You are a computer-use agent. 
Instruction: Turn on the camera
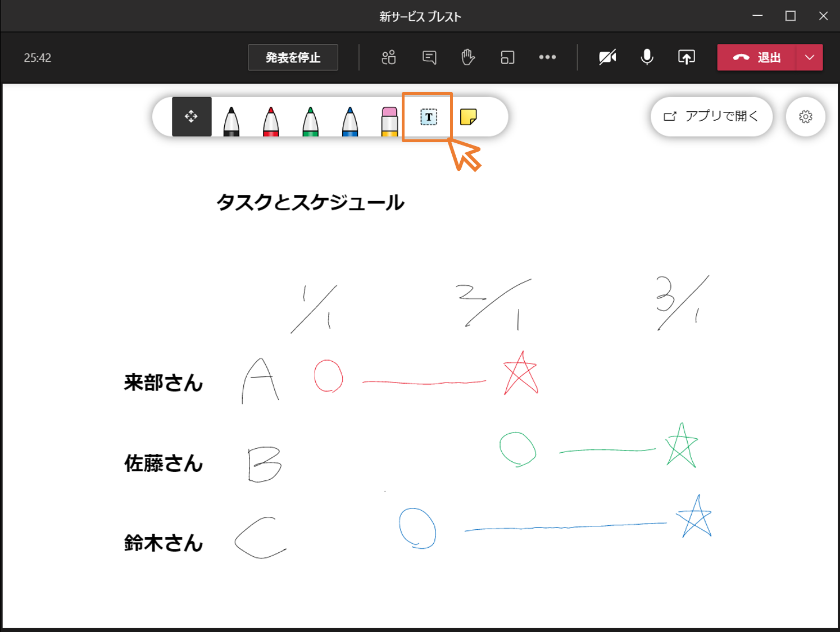(607, 57)
